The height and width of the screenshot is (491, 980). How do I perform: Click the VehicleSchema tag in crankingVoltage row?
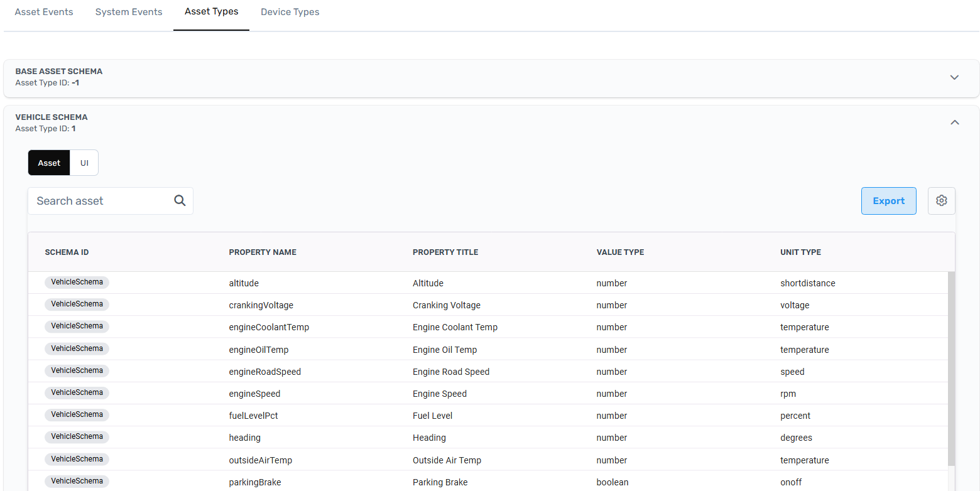click(77, 305)
